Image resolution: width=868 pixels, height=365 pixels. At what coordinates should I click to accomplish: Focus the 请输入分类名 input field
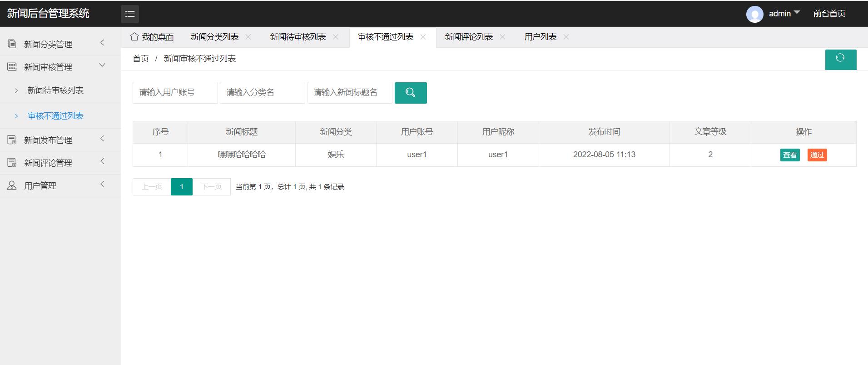(x=263, y=93)
